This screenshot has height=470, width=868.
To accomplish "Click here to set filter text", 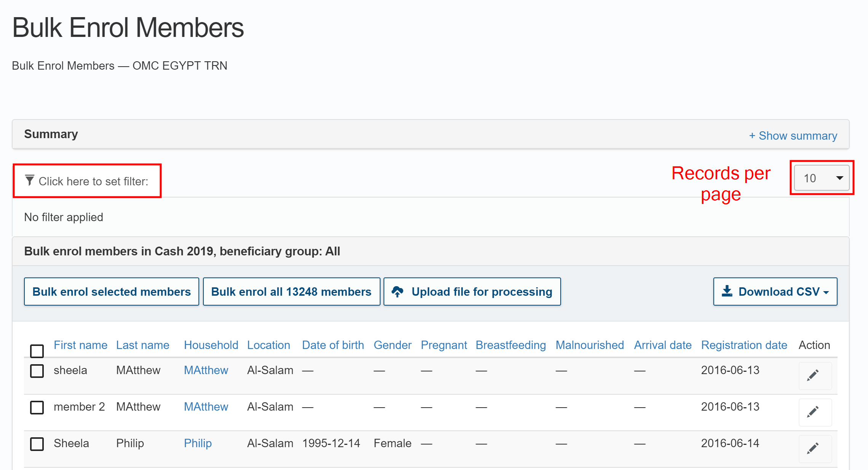I will tap(93, 181).
